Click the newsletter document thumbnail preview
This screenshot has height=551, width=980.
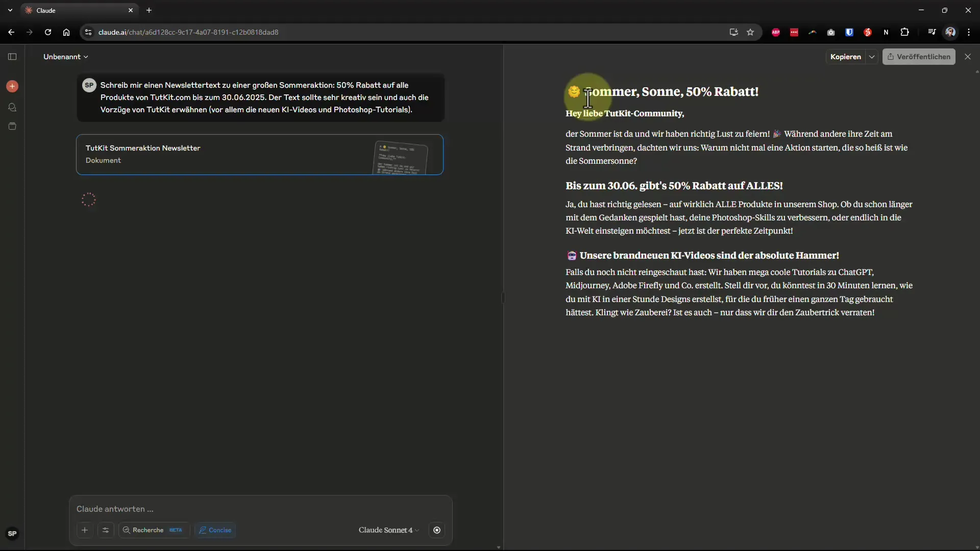(401, 158)
